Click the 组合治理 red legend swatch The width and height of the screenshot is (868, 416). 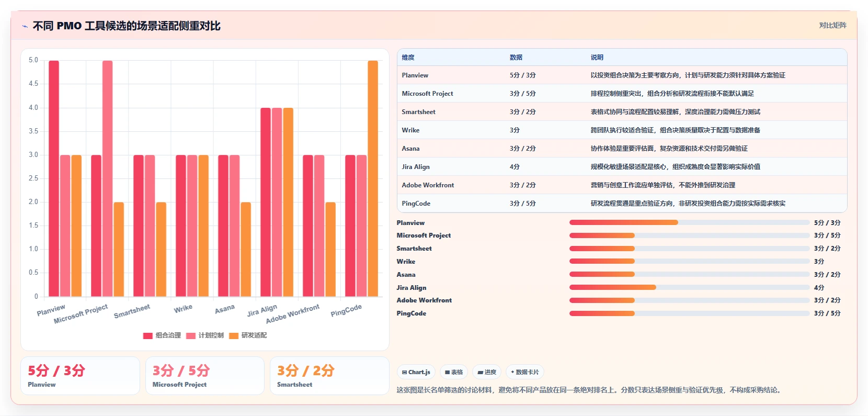point(148,336)
